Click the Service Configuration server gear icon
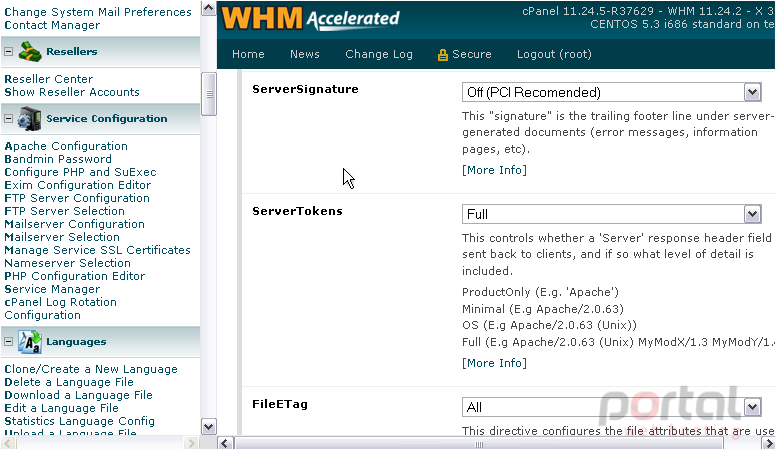776x450 pixels. [29, 119]
